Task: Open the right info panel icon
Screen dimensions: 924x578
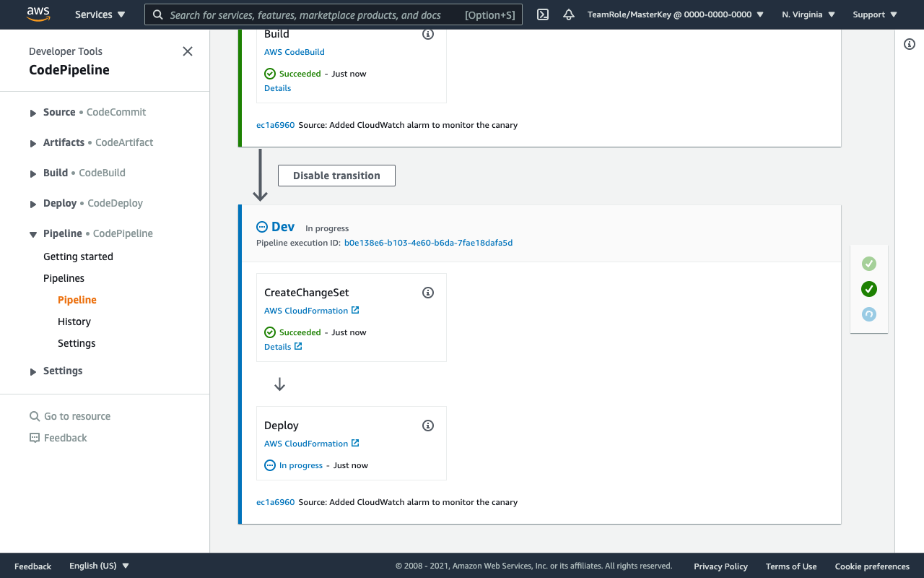Action: [910, 44]
